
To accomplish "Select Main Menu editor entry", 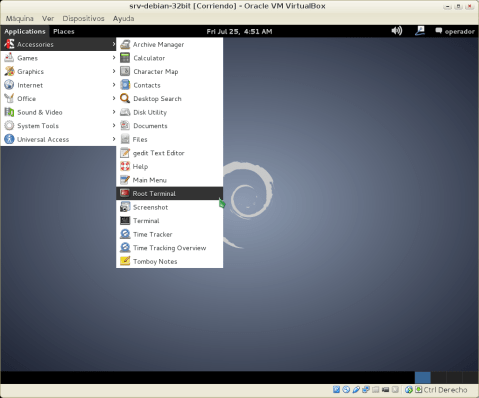I will 169,180.
